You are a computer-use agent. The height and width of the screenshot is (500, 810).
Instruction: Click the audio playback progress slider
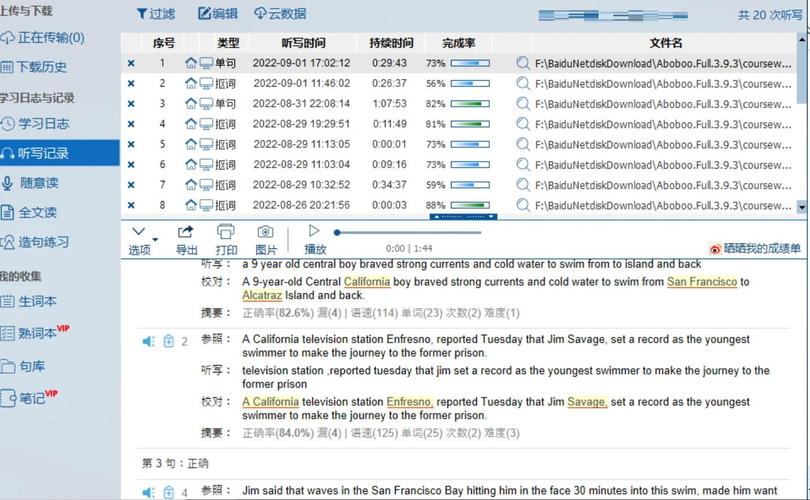[408, 232]
